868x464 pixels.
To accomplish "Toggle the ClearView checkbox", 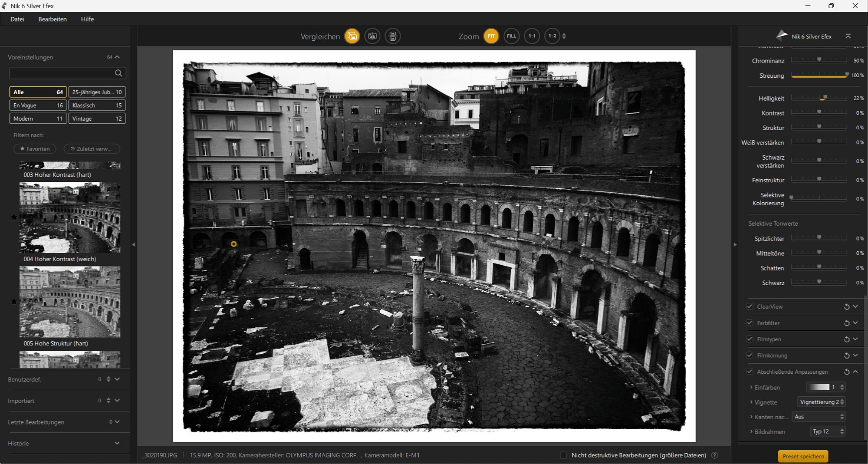I will click(x=750, y=306).
